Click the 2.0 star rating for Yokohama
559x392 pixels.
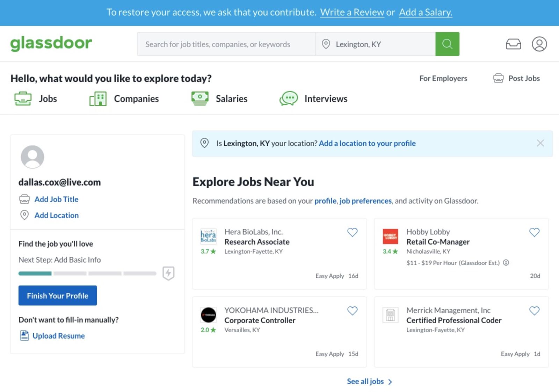[208, 330]
